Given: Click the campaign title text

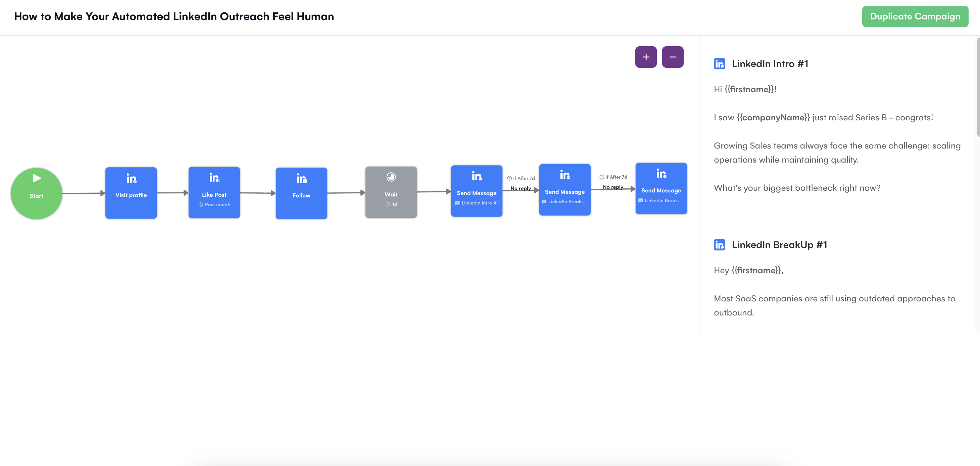Looking at the screenshot, I should coord(174,16).
